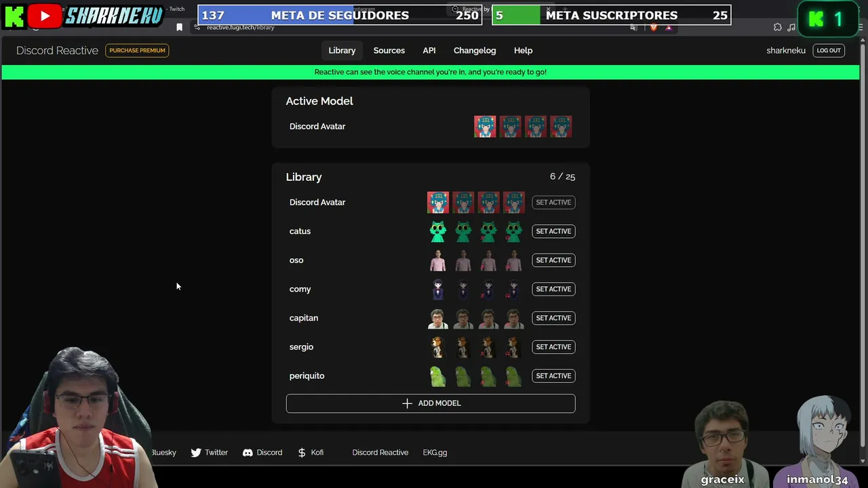
Task: Click the green 'Reactive can see the voice channel' banner text
Action: 431,72
